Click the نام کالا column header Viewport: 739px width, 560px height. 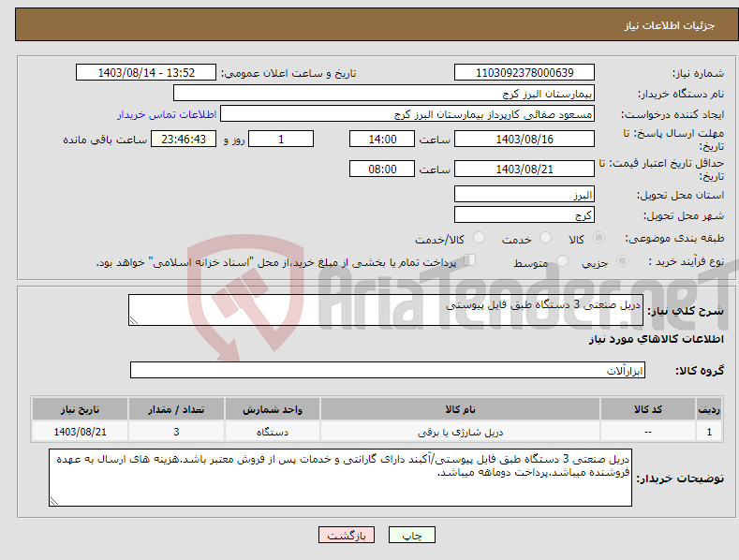(x=460, y=409)
